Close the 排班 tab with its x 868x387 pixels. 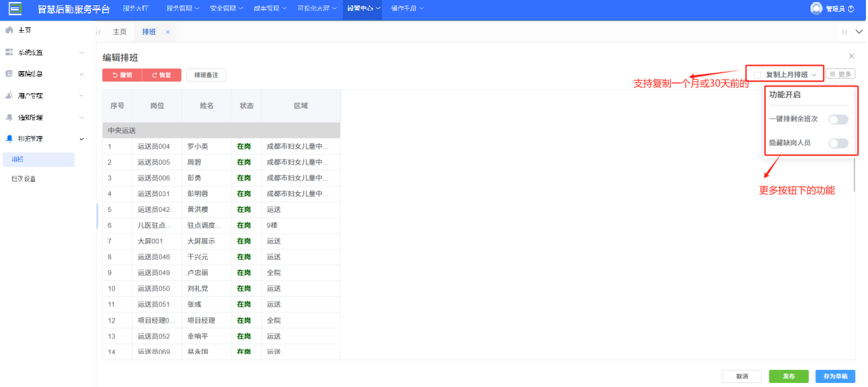click(x=167, y=32)
